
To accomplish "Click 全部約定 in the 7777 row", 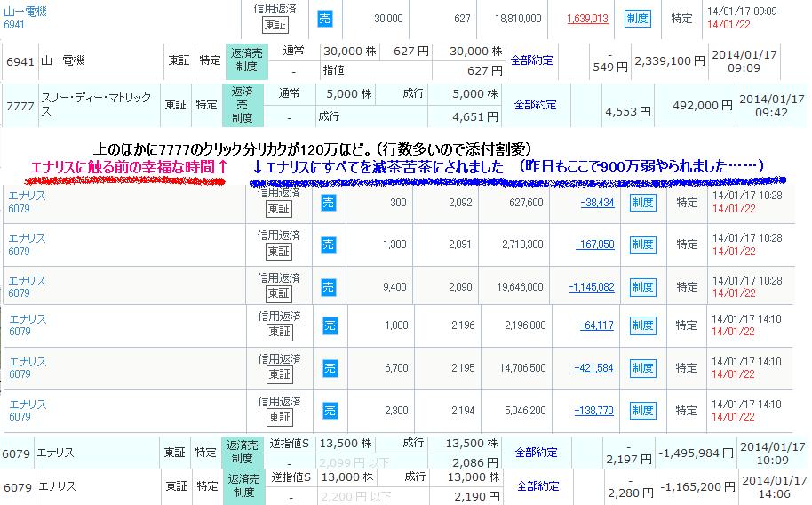I will [535, 105].
